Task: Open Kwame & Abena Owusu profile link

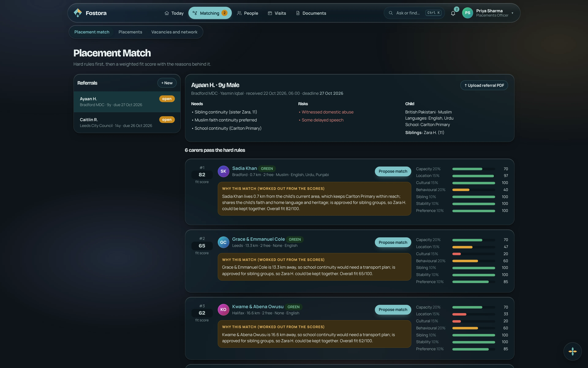Action: pos(258,307)
